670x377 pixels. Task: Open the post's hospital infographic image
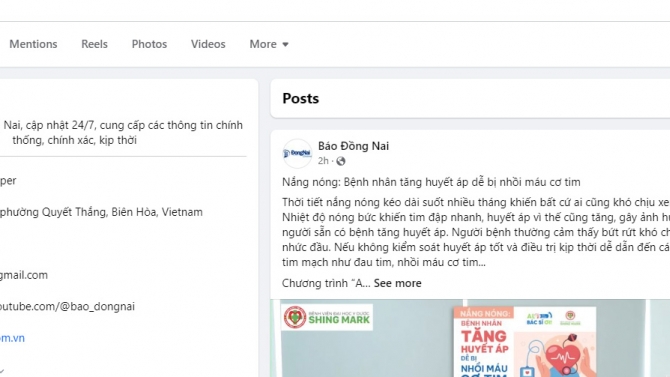[x=470, y=338]
